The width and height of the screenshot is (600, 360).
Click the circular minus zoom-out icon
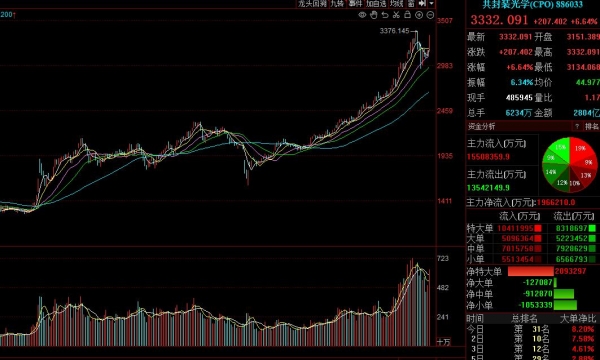coord(430,15)
